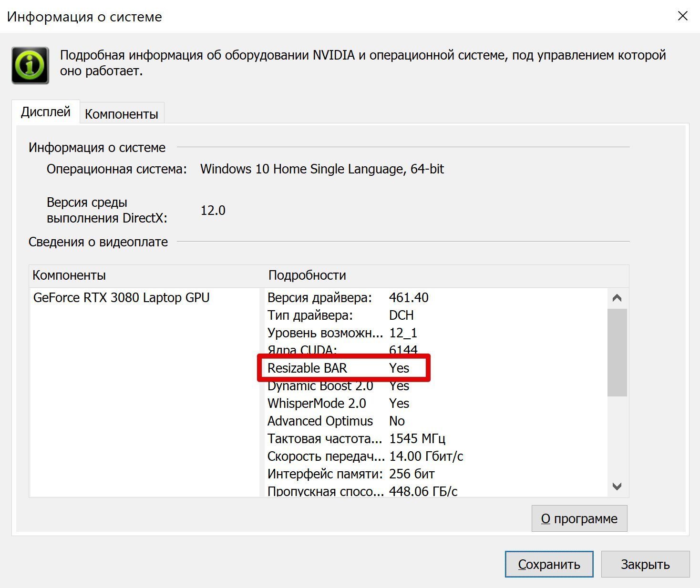Click the Скорость передач... label
Screen dimensions: 700x588
(326, 456)
